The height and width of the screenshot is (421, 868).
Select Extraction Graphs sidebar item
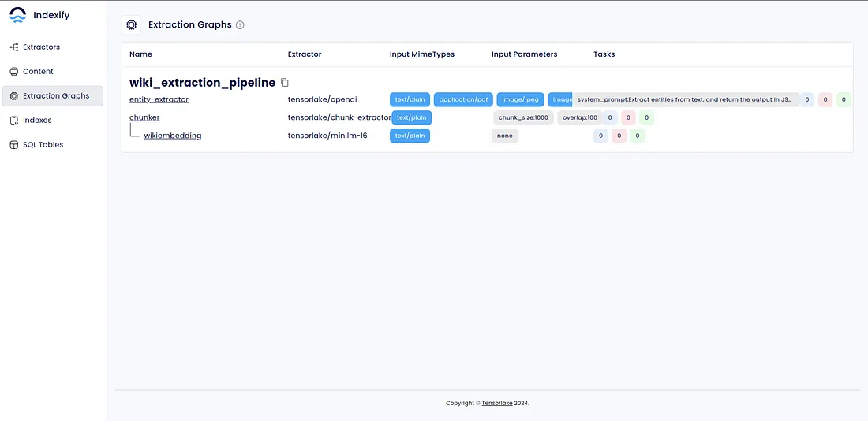click(53, 95)
